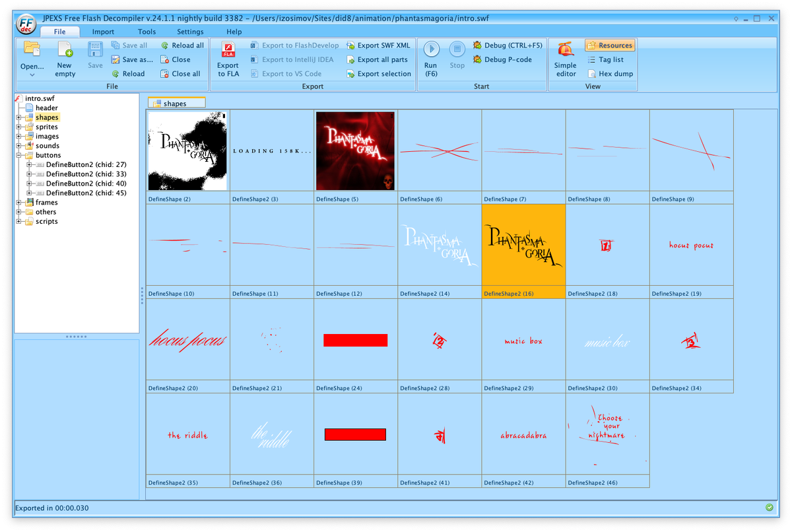Select DefineShape2 (3) loading thumbnail

click(272, 156)
